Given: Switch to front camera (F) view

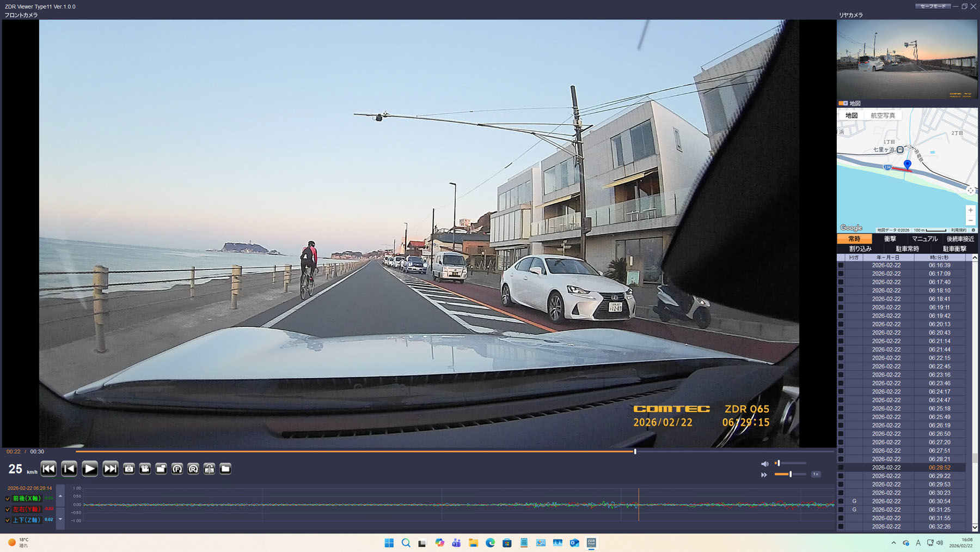Looking at the screenshot, I should pos(177,469).
